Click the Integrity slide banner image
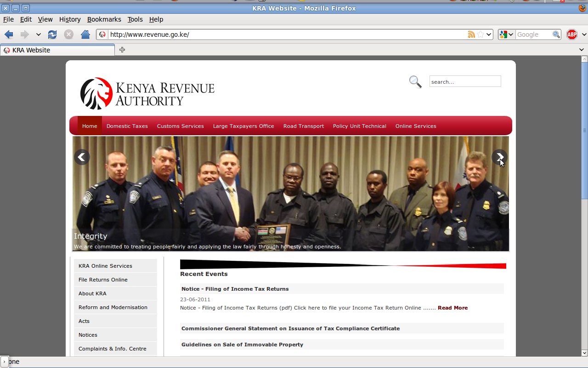The height and width of the screenshot is (368, 588). tap(291, 194)
